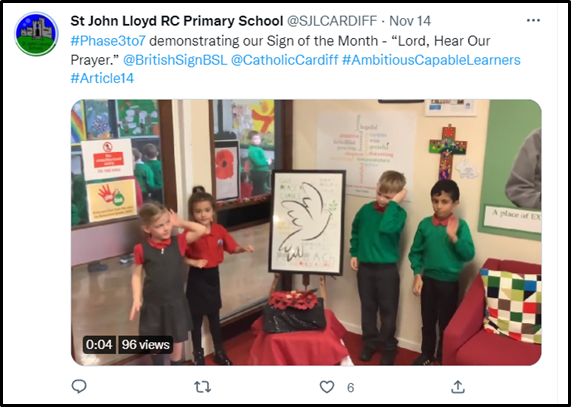Open the @BritishSignBSL mention
576x411 pixels.
coord(175,60)
